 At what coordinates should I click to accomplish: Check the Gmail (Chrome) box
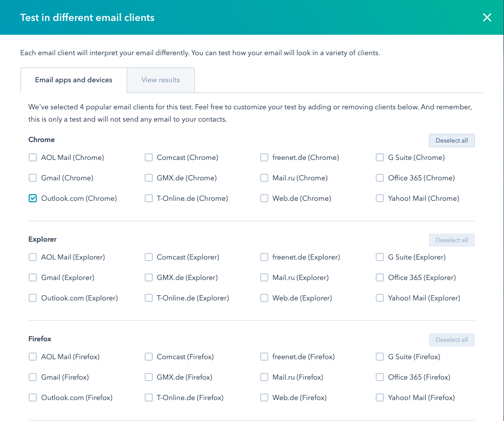33,178
